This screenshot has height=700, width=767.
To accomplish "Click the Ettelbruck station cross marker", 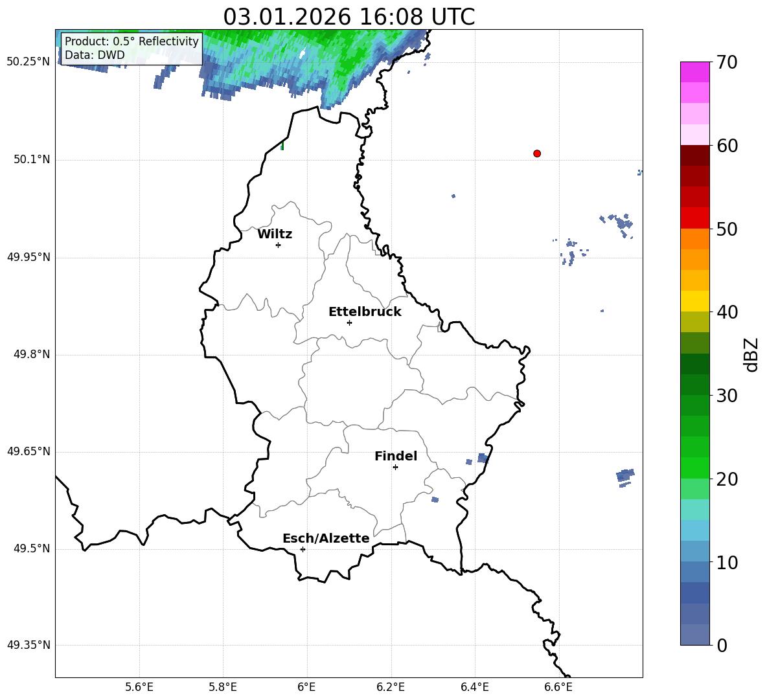I will pos(349,322).
